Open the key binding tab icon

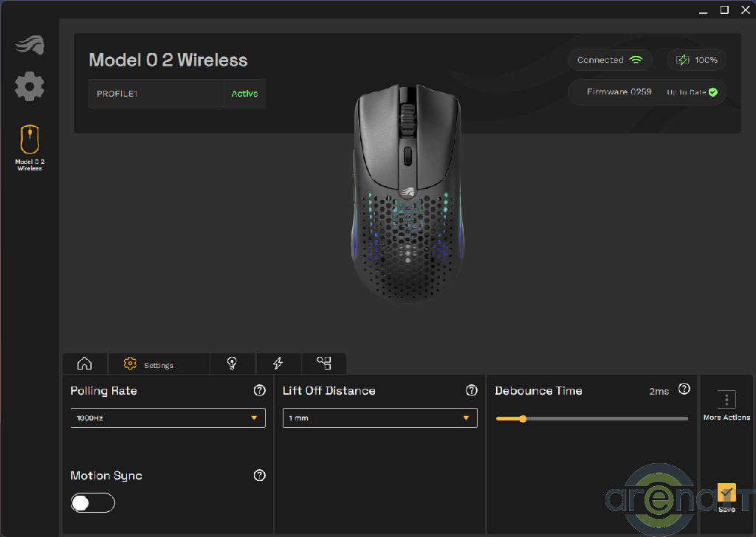pos(324,364)
